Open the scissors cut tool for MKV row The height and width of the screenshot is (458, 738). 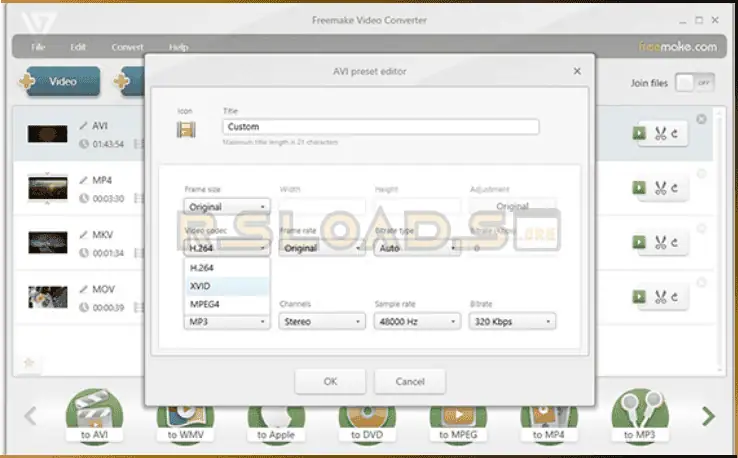coord(660,243)
